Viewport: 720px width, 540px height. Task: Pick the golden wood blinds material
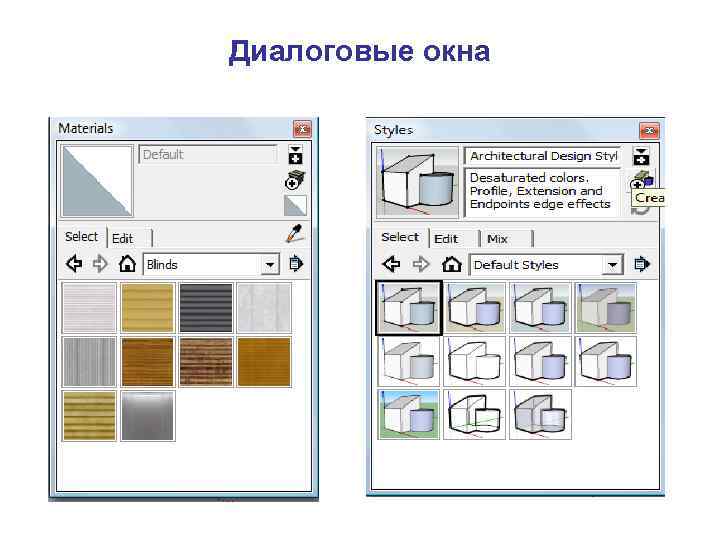[x=264, y=362]
